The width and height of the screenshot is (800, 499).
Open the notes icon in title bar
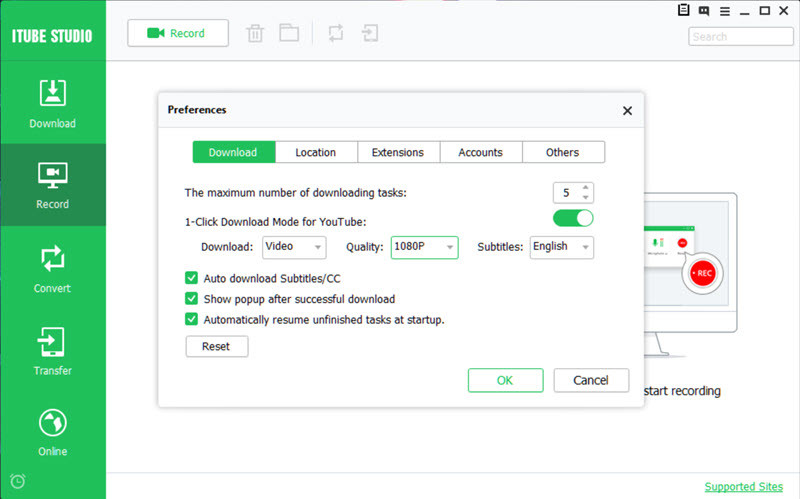(684, 10)
